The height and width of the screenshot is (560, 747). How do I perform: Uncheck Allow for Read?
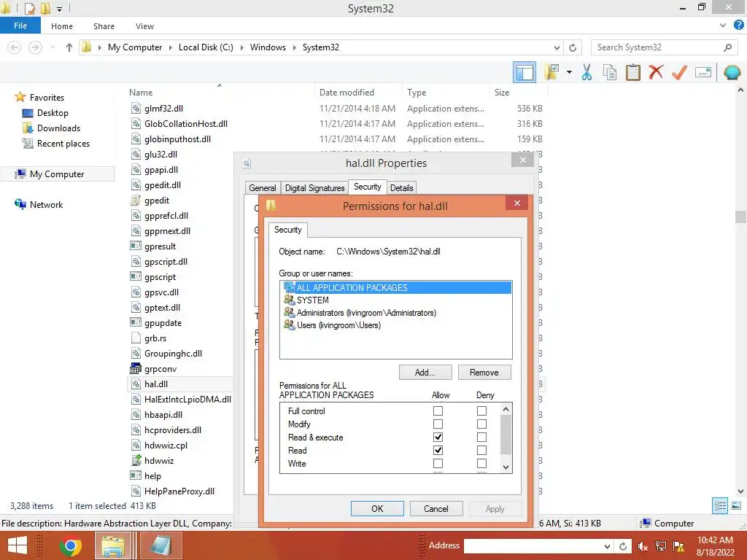point(438,450)
